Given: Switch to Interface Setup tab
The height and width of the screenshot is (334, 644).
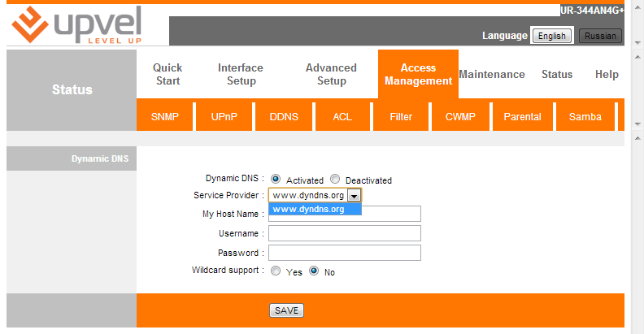Looking at the screenshot, I should [x=241, y=74].
